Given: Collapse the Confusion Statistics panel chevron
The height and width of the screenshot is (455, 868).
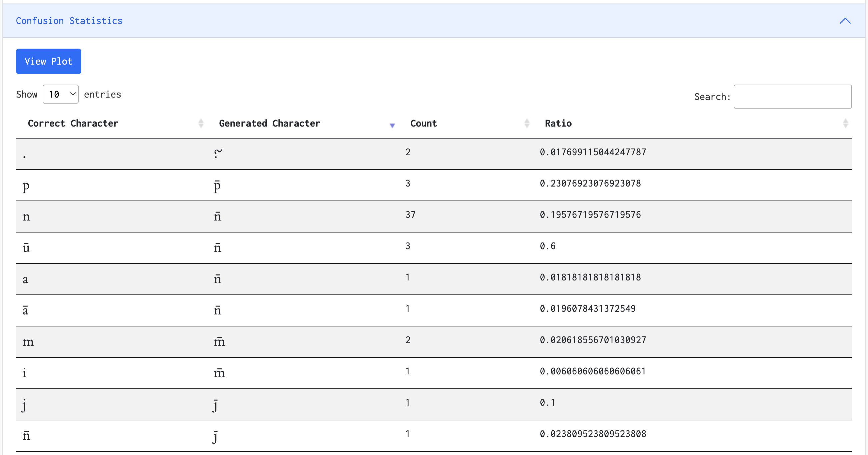Looking at the screenshot, I should [845, 21].
